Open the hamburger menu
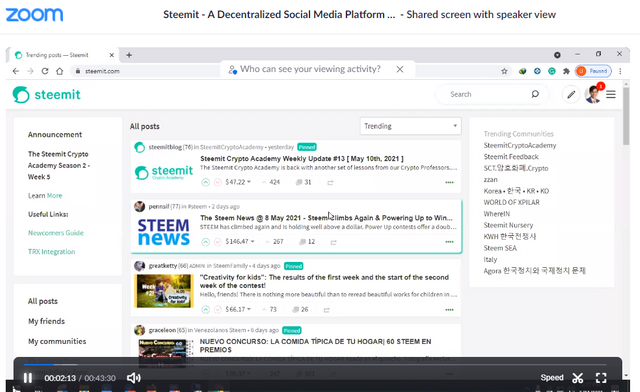 611,95
